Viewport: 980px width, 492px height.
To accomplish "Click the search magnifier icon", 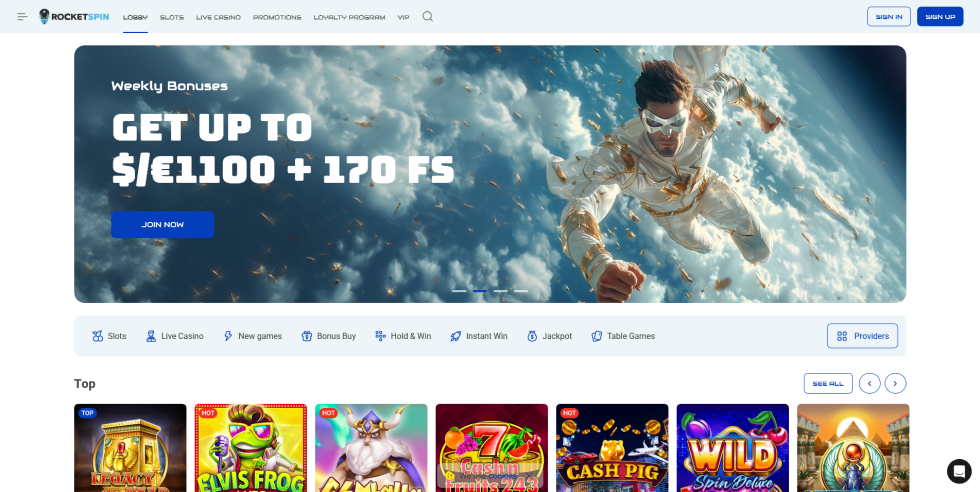I will (x=428, y=17).
